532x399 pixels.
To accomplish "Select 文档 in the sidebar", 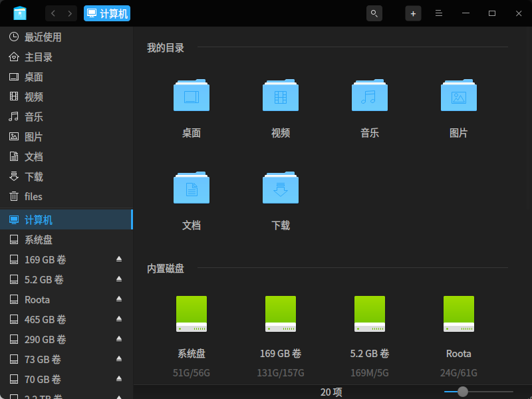I will [66, 157].
